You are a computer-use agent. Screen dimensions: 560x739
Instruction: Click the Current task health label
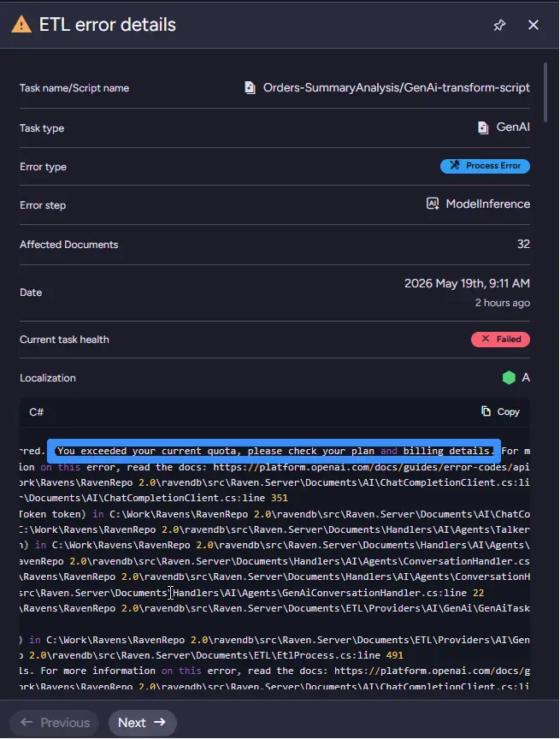coord(64,340)
